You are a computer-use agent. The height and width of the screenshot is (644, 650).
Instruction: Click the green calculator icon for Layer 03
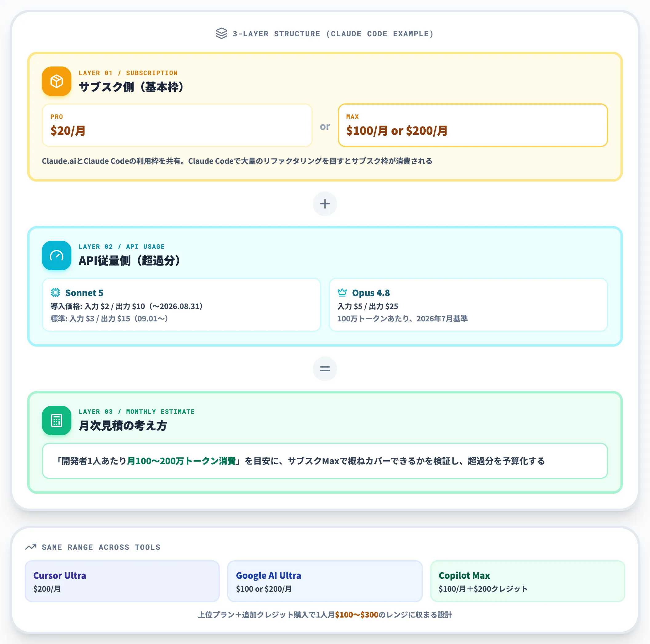point(57,420)
